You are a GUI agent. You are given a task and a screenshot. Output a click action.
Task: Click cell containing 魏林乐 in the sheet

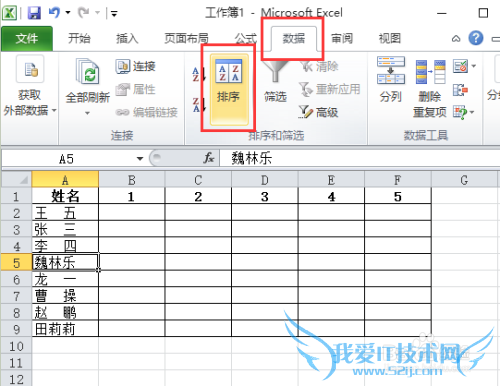coord(65,262)
